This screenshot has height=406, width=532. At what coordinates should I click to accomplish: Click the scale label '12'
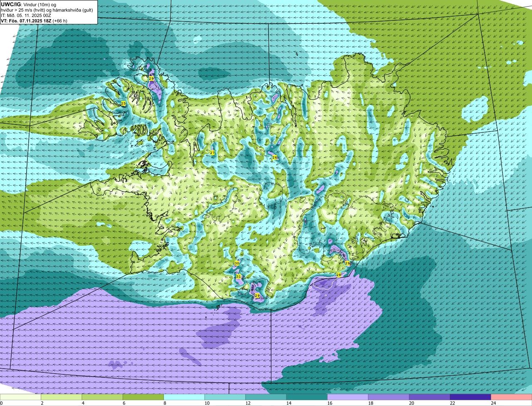248,403
